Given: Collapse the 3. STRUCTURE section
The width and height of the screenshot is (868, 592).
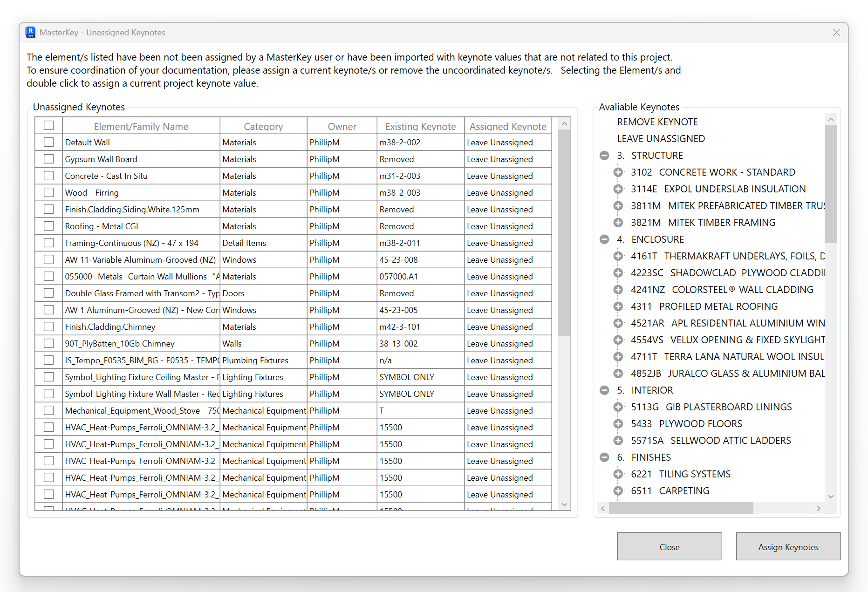Looking at the screenshot, I should coord(604,156).
